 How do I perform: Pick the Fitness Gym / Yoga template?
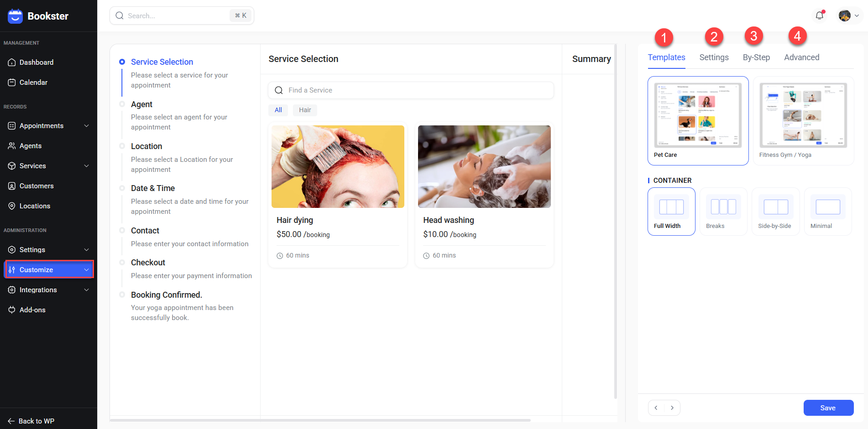[803, 120]
